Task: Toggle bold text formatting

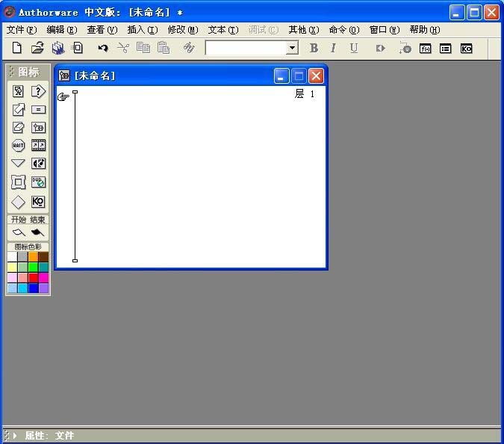Action: [314, 49]
